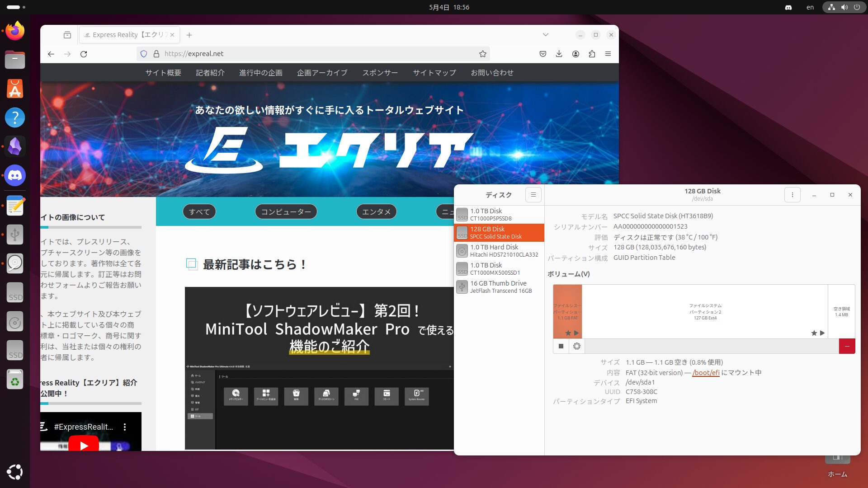Open the Disks hamburger menu
Screen dimensions: 868x488
(x=533, y=195)
